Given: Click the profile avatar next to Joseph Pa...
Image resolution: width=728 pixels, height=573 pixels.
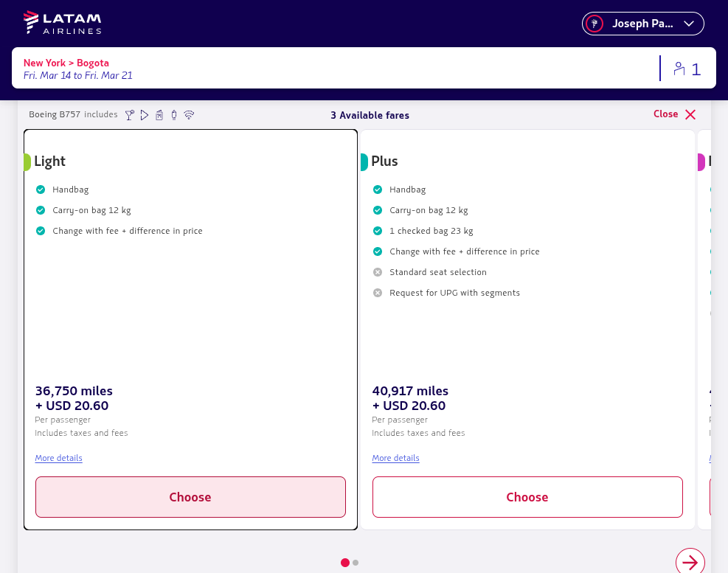Looking at the screenshot, I should coord(594,24).
